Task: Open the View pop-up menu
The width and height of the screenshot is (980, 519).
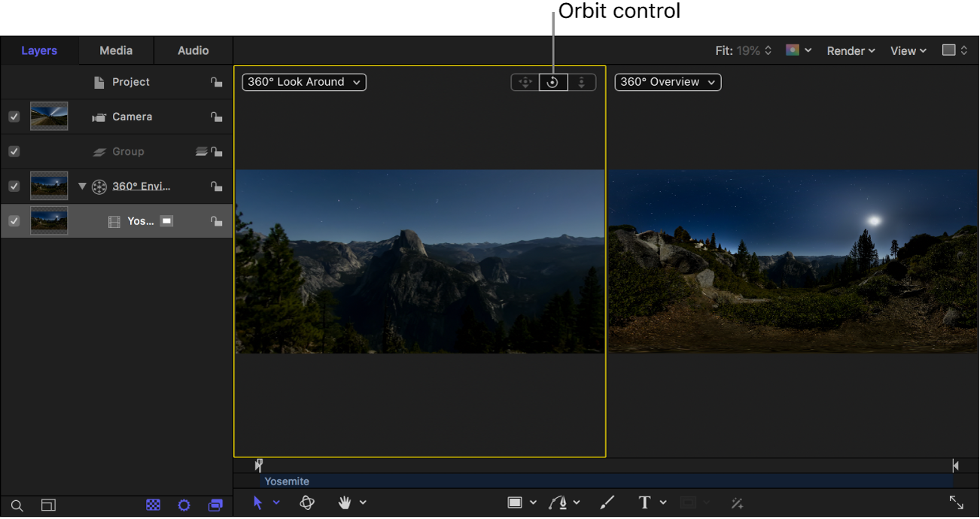Action: coord(908,50)
